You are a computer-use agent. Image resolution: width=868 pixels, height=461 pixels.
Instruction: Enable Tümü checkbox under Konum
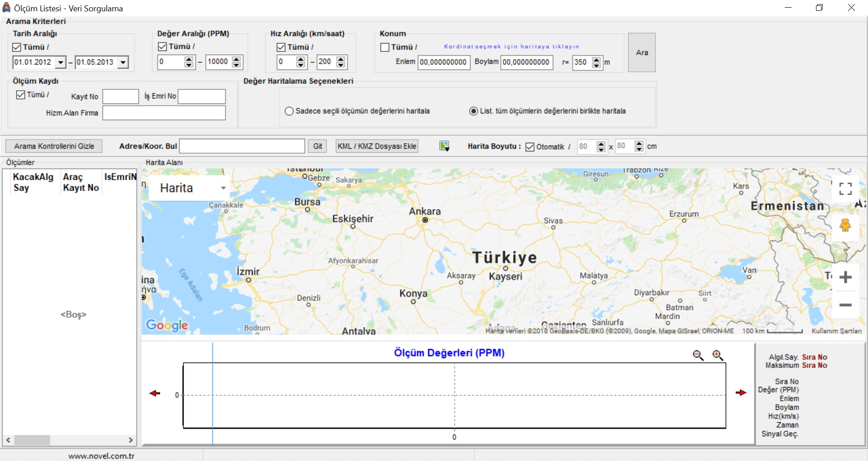click(385, 47)
